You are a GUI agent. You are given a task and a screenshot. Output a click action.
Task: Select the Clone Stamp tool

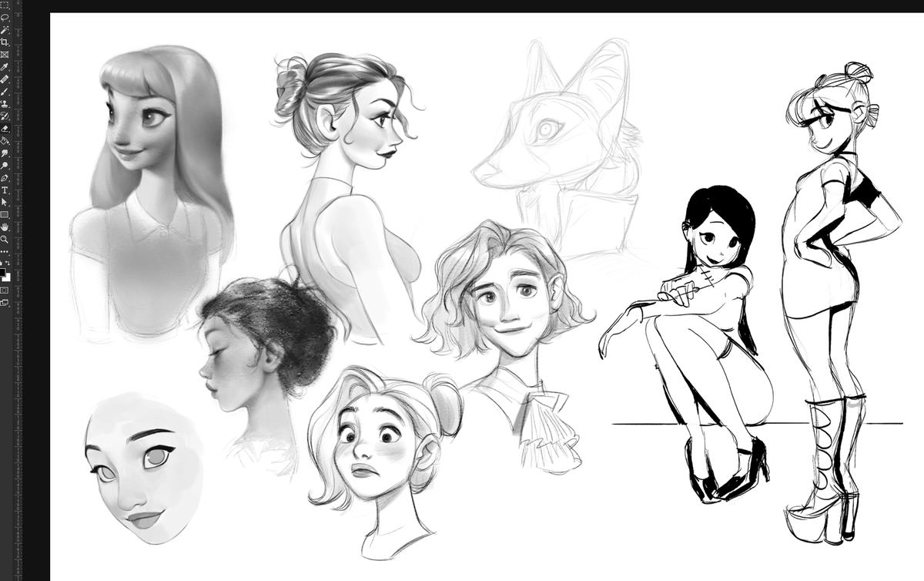pos(5,103)
